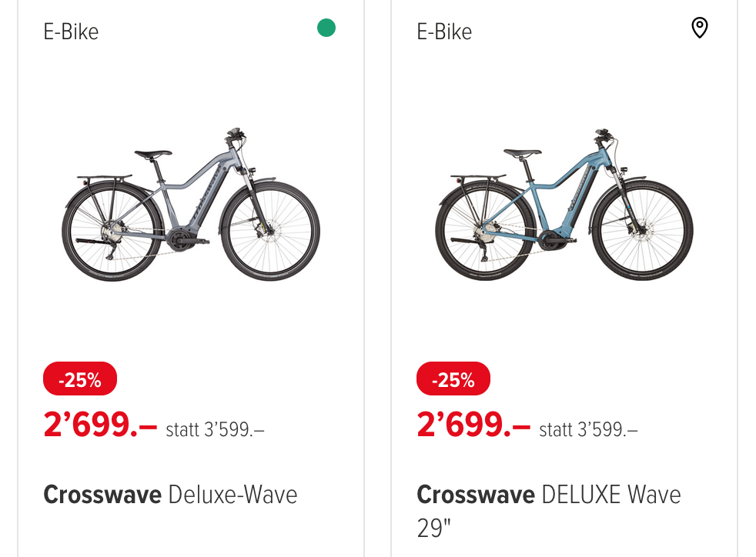This screenshot has height=557, width=756.
Task: Click the 29" size text in the title
Action: tap(433, 530)
